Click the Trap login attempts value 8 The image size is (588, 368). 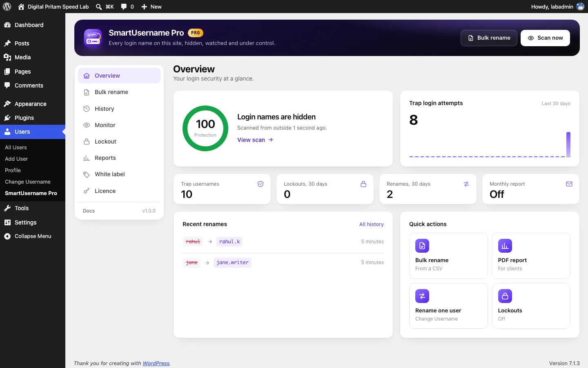pyautogui.click(x=414, y=120)
